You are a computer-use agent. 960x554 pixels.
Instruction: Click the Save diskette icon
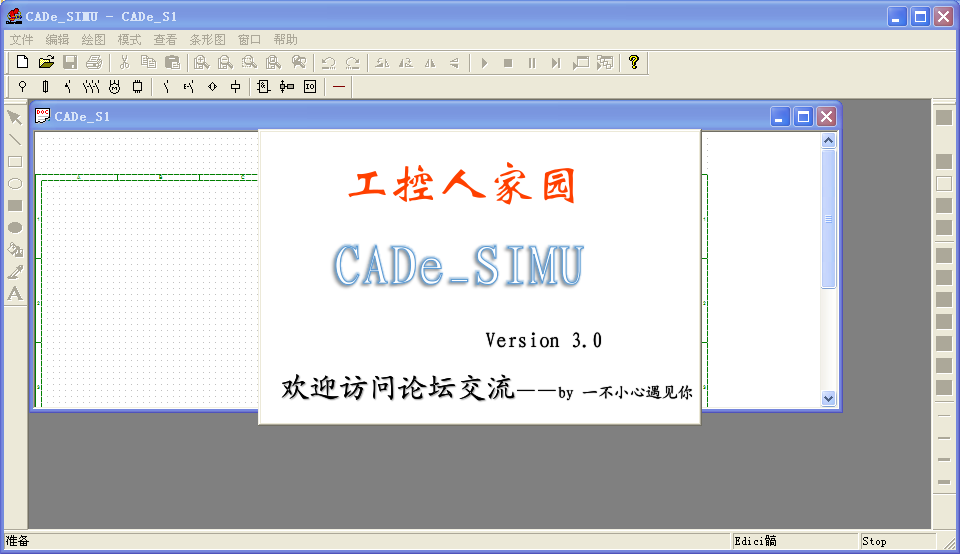coord(70,63)
